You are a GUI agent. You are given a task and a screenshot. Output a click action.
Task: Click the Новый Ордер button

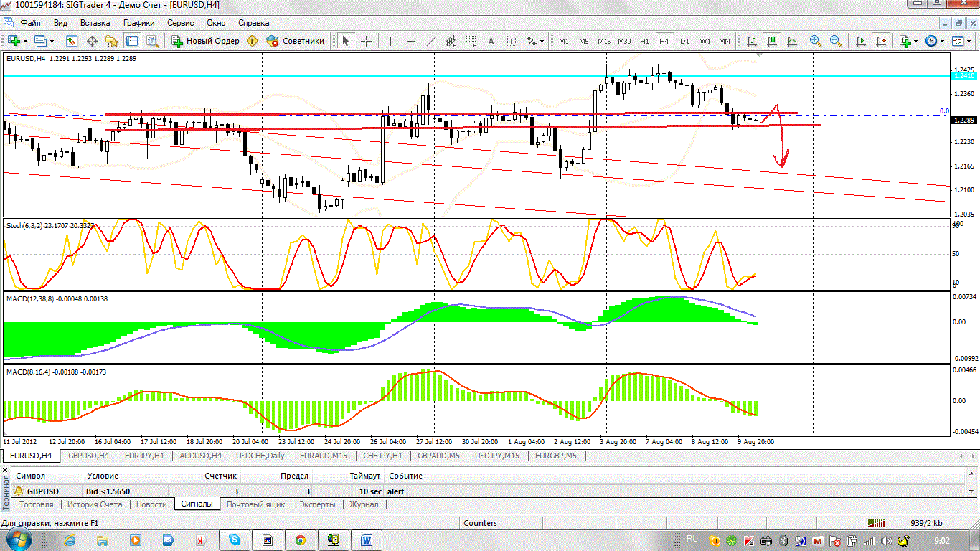click(x=206, y=41)
